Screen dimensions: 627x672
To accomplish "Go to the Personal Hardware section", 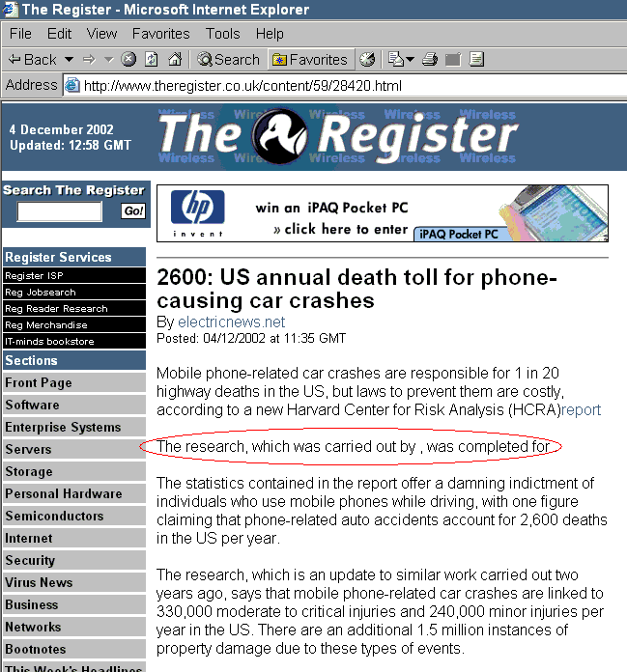I will tap(74, 493).
